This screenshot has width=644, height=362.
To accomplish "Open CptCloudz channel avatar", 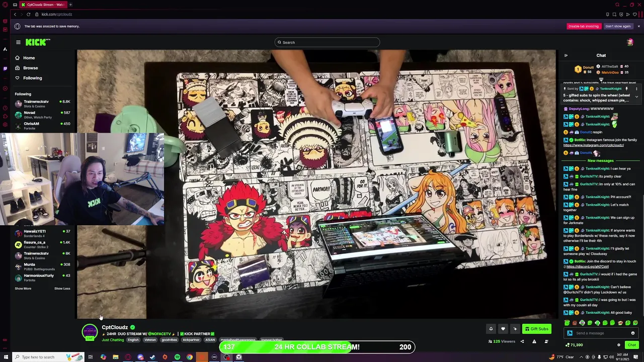I will click(x=90, y=332).
